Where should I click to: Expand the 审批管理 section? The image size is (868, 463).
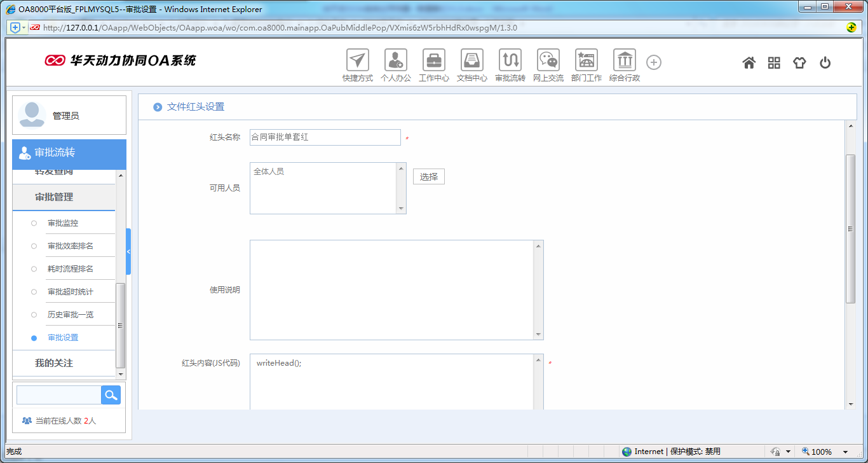tap(54, 197)
